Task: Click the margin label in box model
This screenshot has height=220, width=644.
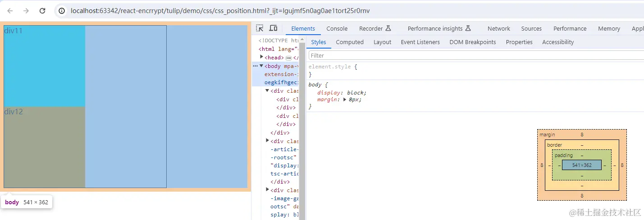Action: [x=547, y=135]
